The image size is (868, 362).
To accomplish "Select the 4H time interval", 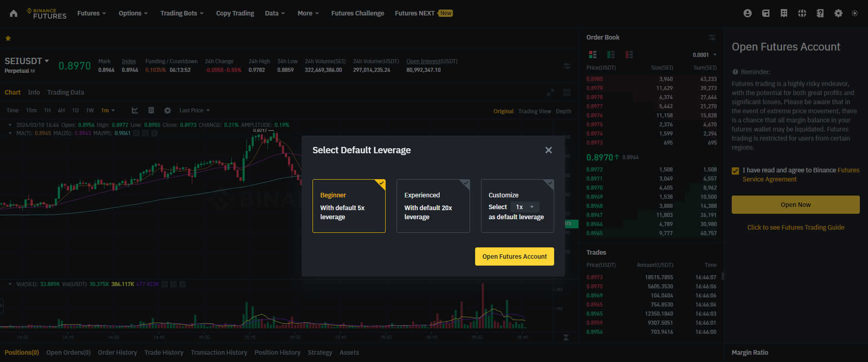I will tap(61, 111).
